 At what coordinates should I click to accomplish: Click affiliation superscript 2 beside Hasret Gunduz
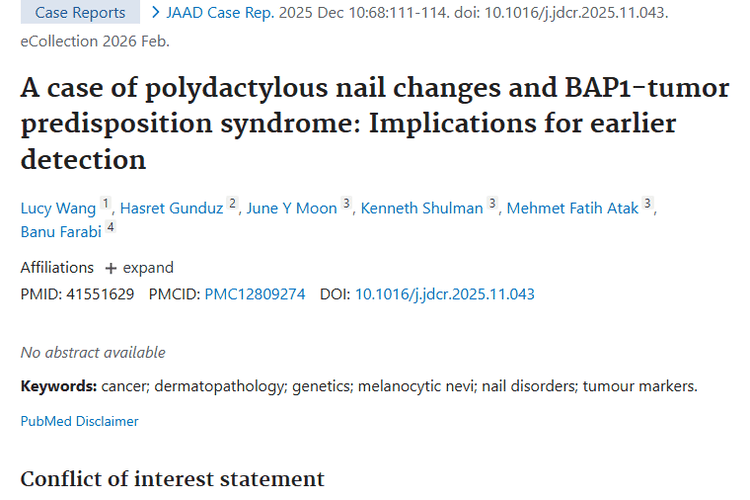pos(232,204)
